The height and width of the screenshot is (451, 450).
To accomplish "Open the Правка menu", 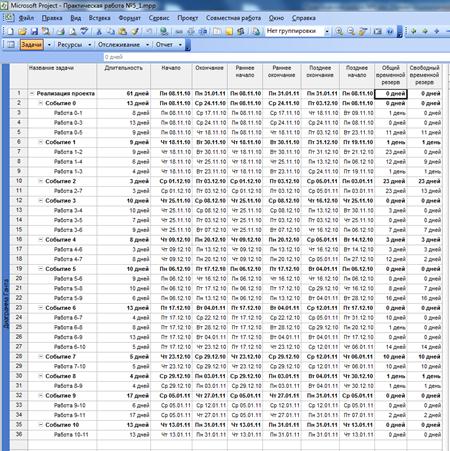I will (x=52, y=18).
